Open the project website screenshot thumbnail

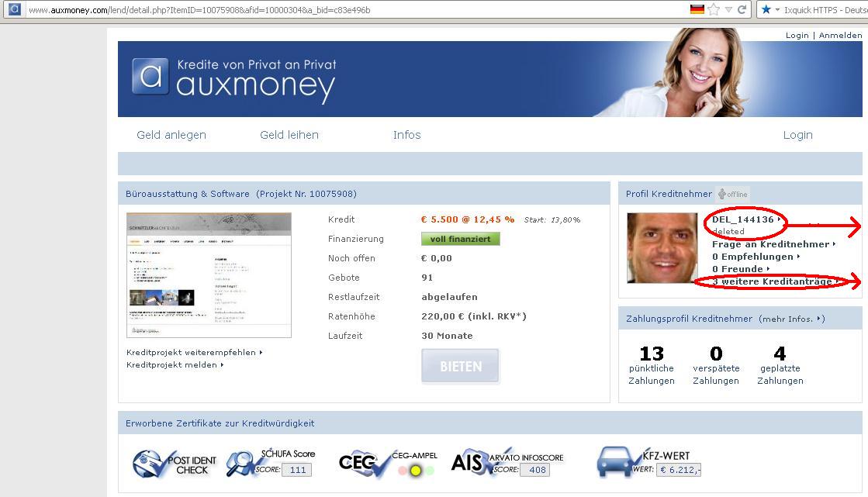[x=209, y=275]
